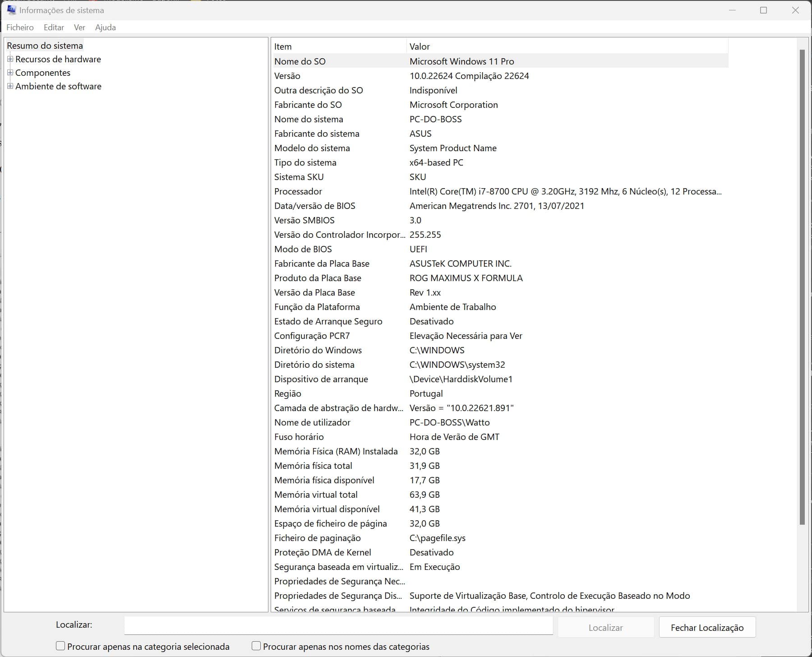Screen dimensions: 812x657
Task: Maximize the Informações de sistema window
Action: pos(763,10)
